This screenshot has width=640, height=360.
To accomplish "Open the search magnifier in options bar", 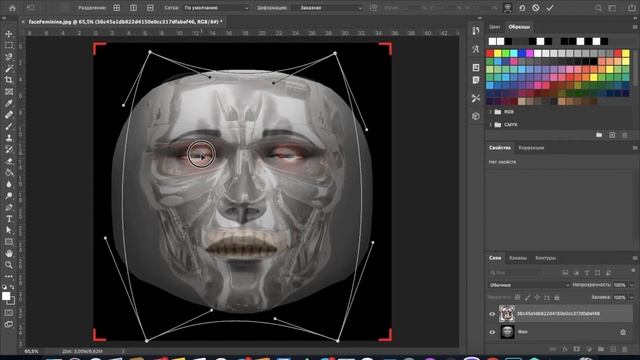I will [598, 8].
